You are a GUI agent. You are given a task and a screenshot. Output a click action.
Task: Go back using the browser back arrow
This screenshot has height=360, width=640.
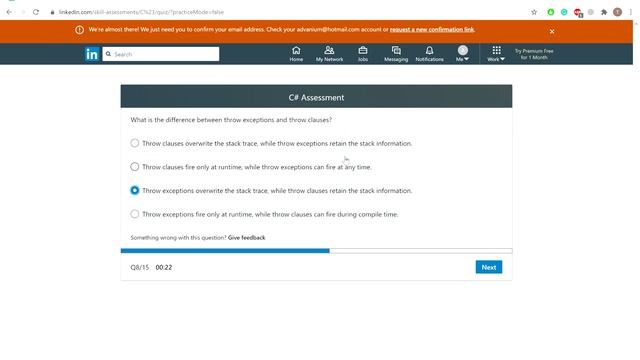point(9,12)
